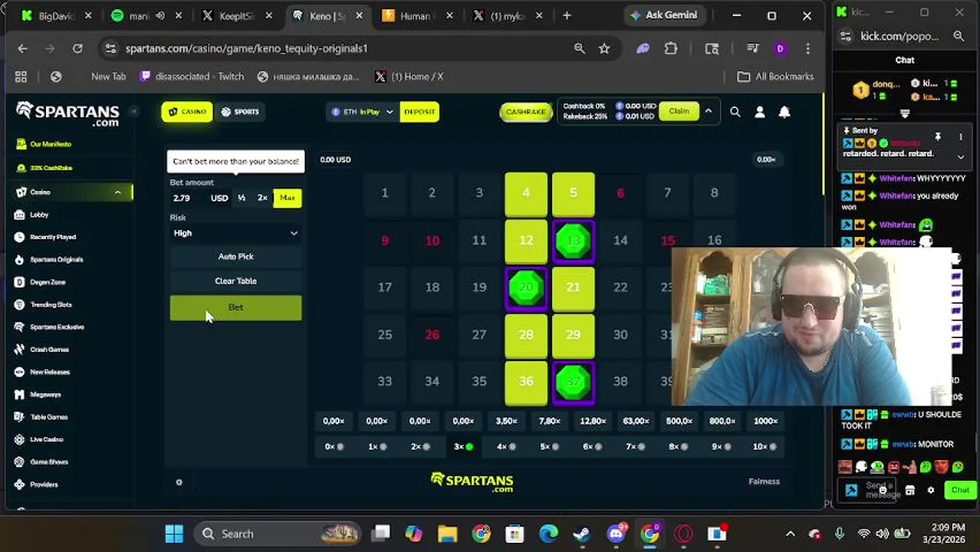The height and width of the screenshot is (552, 980).
Task: Switch to the Sports tab
Action: pyautogui.click(x=239, y=112)
